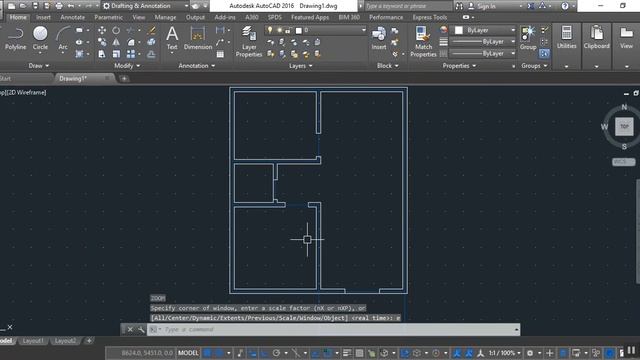Expand the Groups panel

coord(534,66)
